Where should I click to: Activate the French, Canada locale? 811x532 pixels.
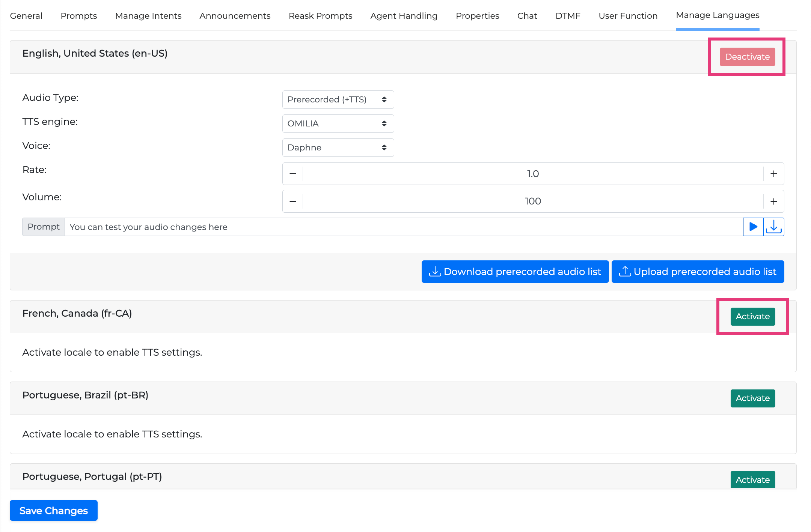(752, 316)
